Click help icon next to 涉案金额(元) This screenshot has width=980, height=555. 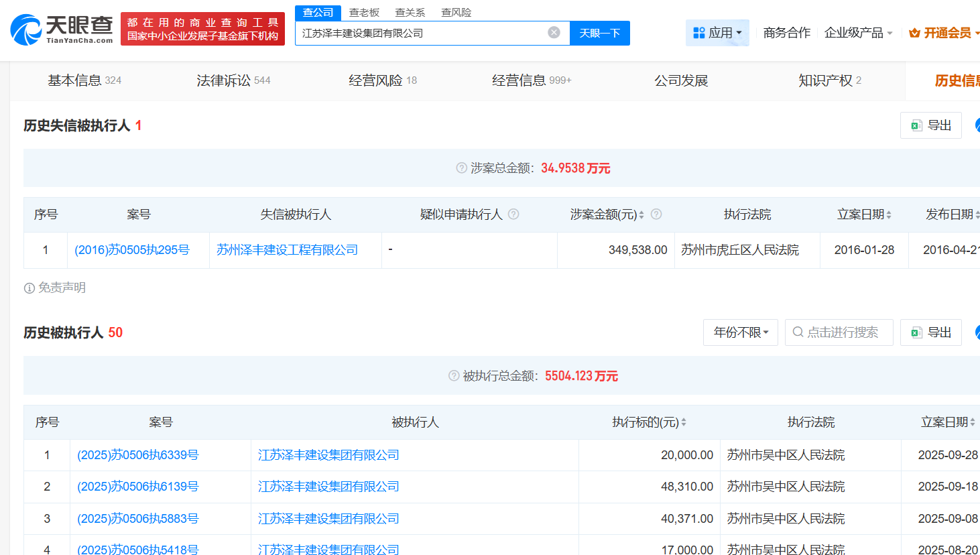click(x=656, y=214)
